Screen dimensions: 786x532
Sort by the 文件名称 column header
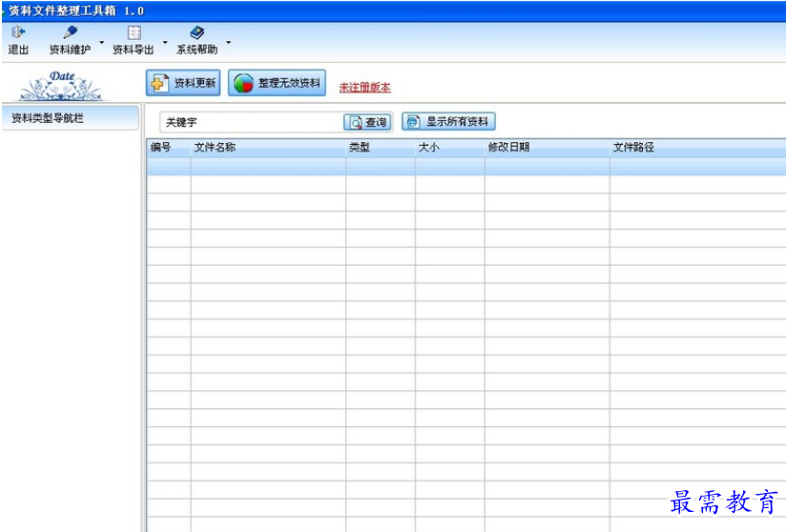268,147
